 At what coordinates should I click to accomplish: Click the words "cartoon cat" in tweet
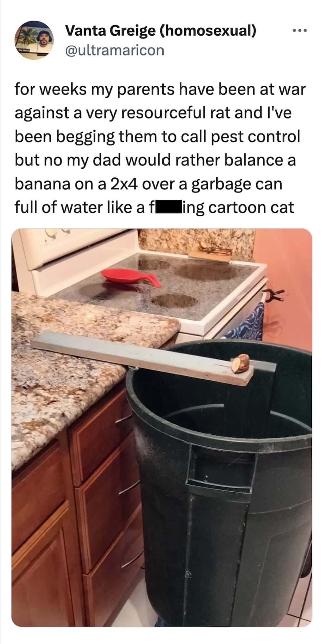point(251,207)
